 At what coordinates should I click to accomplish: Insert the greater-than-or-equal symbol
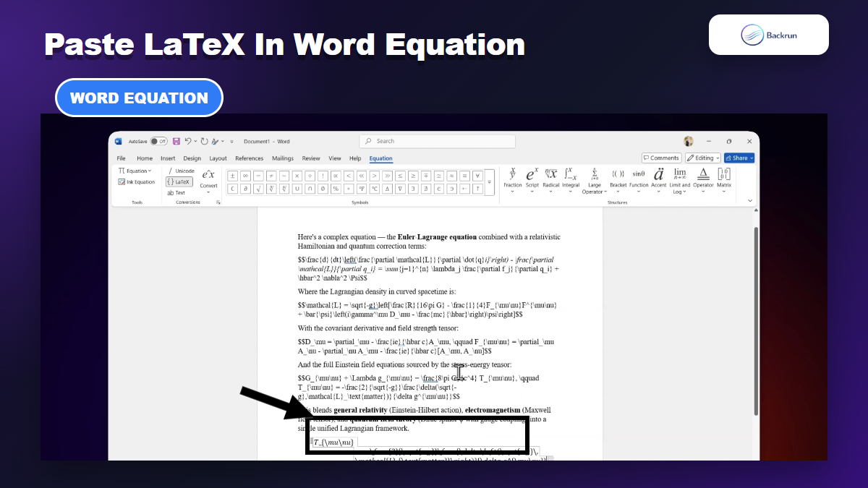pyautogui.click(x=413, y=176)
